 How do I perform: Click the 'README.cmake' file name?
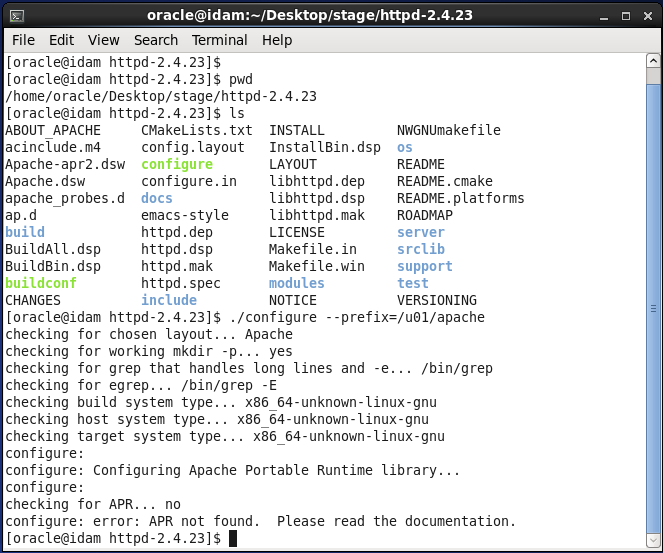click(444, 181)
